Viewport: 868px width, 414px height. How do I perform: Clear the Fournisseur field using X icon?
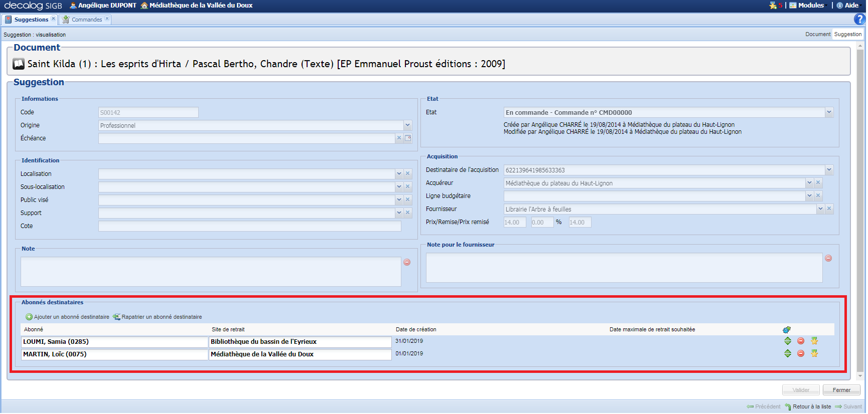point(829,209)
